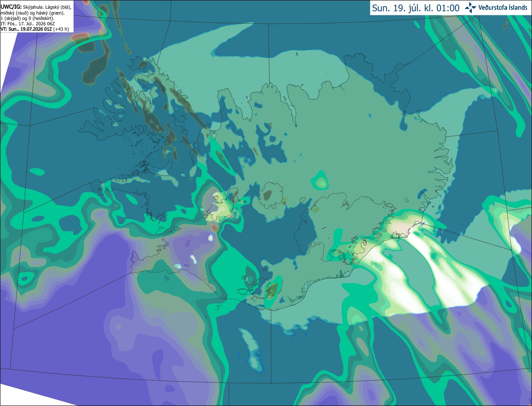
Task: Click the Veðurstofa Íslands name text
Action: 502,7
